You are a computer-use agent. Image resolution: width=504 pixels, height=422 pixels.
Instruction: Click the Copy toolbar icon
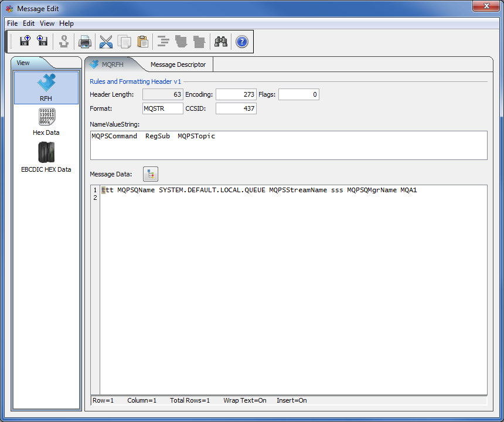point(124,42)
